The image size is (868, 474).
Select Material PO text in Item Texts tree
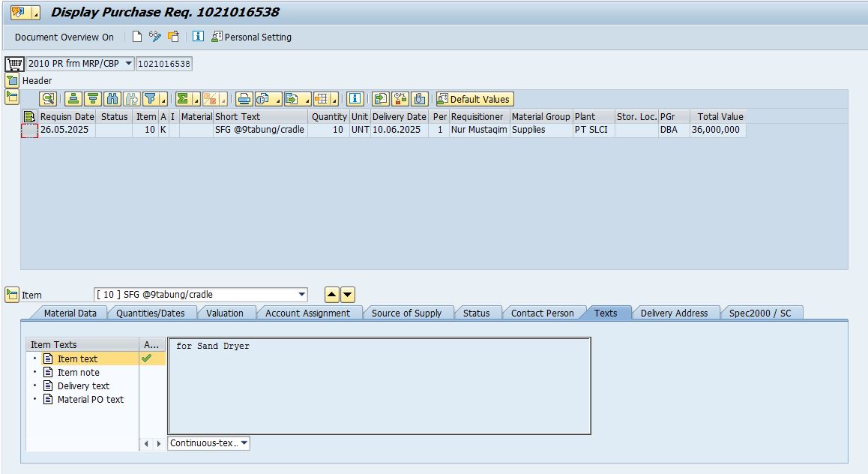(91, 399)
